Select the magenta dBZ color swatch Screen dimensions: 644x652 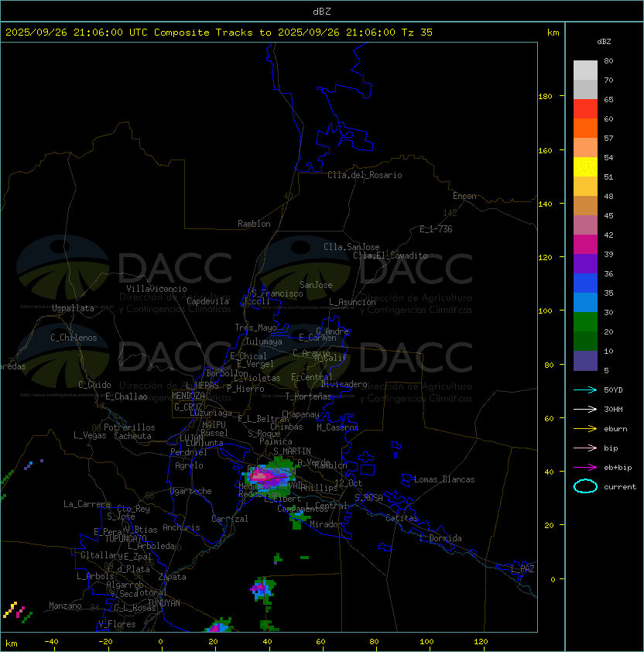585,245
